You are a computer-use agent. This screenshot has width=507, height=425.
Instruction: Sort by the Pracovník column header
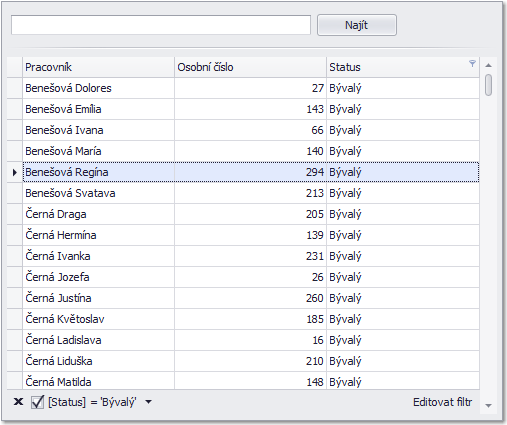point(98,67)
